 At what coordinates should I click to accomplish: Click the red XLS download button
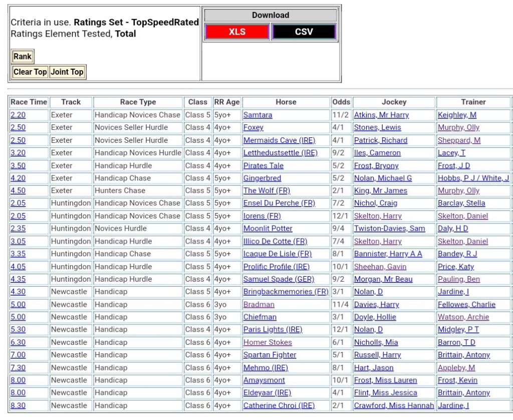click(237, 32)
